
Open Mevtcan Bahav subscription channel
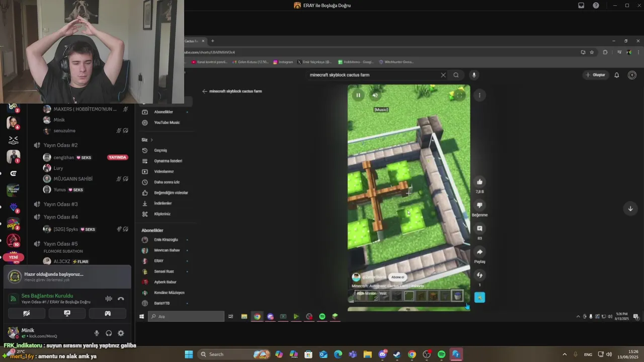click(x=167, y=250)
